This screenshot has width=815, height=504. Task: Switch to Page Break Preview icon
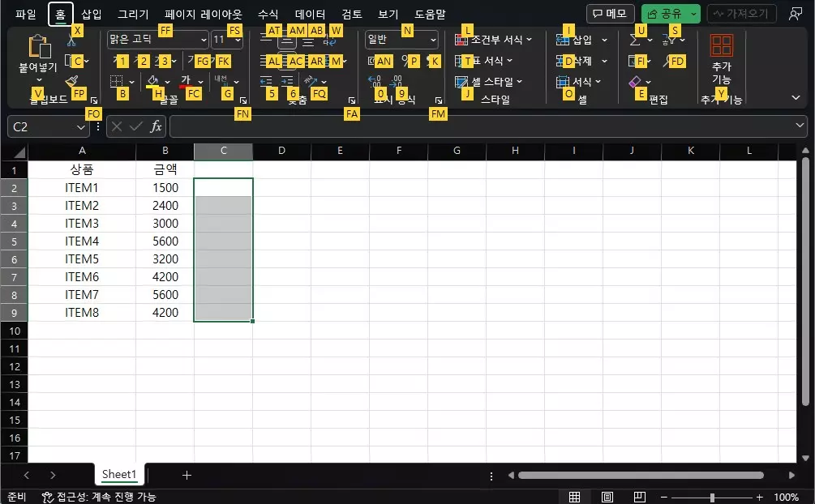point(640,497)
